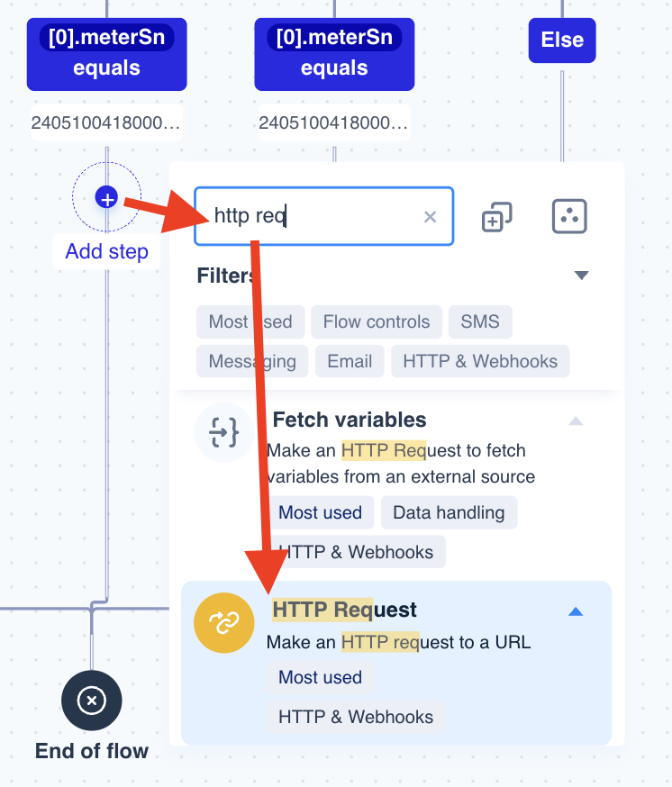Image resolution: width=672 pixels, height=787 pixels.
Task: Click the End of flow circle icon
Action: [x=91, y=701]
